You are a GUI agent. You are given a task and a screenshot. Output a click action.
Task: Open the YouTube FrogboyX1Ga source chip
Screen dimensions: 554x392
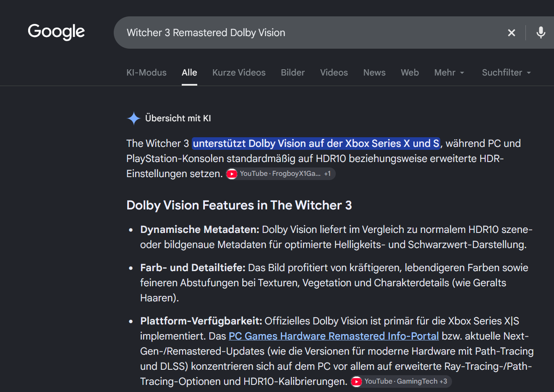(x=281, y=174)
